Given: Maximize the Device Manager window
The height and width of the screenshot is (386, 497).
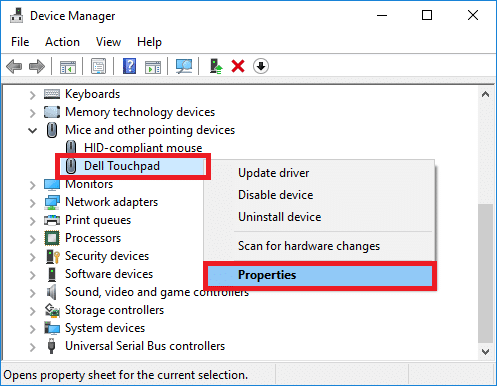Looking at the screenshot, I should click(x=427, y=15).
